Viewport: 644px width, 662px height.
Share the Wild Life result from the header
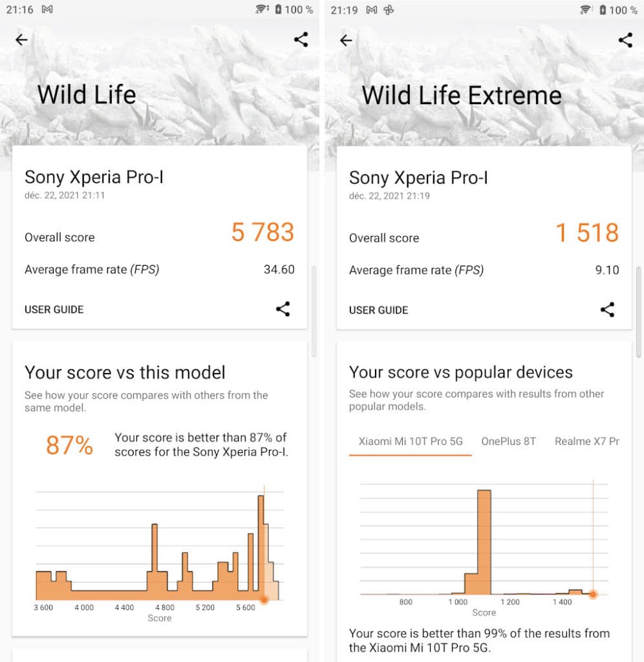(x=301, y=39)
